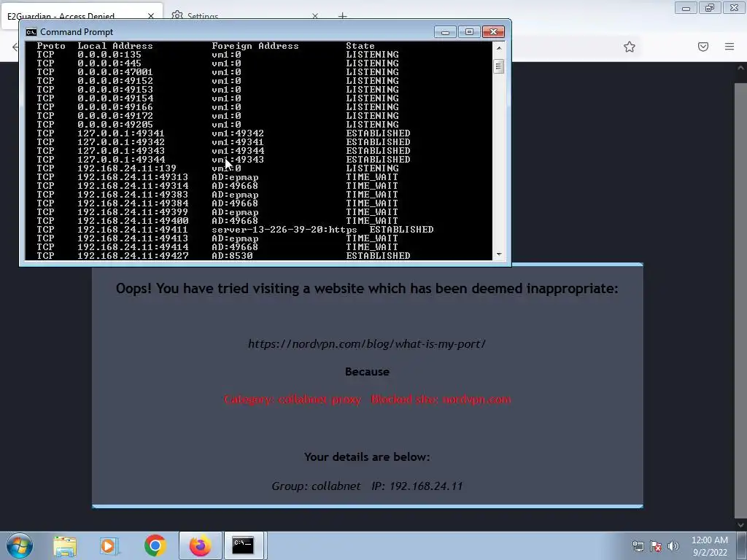Click the AD:8530 foreign address

click(232, 256)
